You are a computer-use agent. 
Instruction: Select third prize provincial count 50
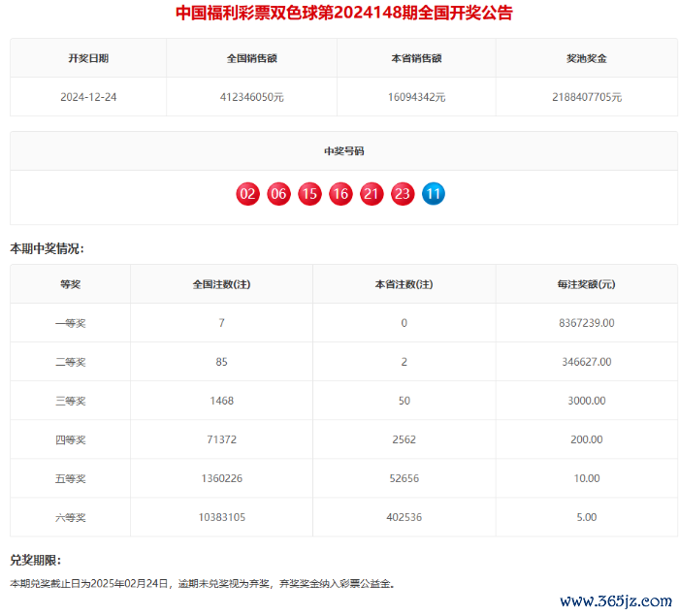tap(404, 402)
